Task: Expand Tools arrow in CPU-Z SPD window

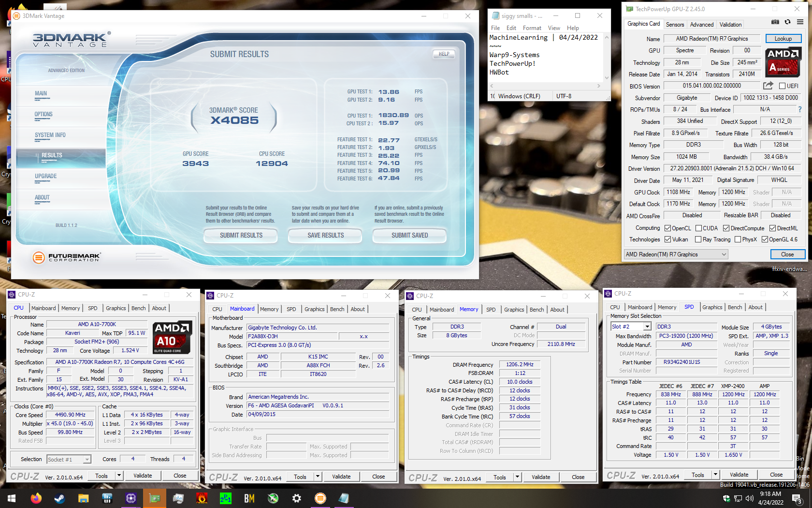Action: pyautogui.click(x=715, y=475)
